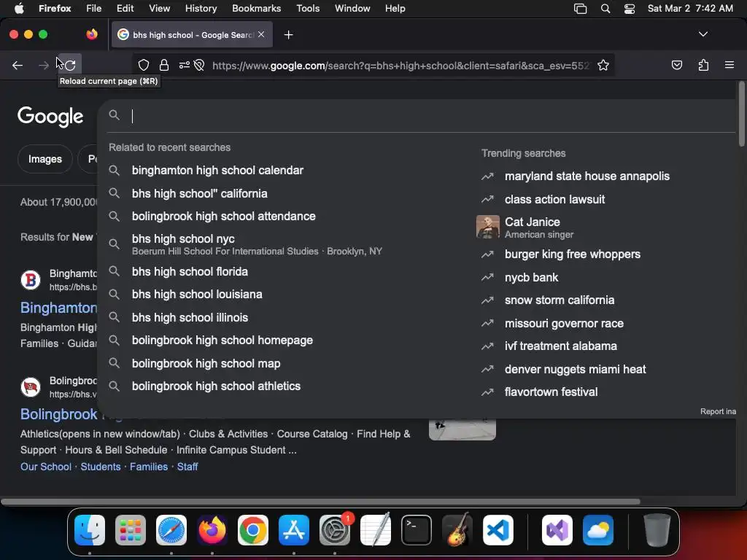This screenshot has width=747, height=560.
Task: Open the Save to Pocket button
Action: point(676,65)
